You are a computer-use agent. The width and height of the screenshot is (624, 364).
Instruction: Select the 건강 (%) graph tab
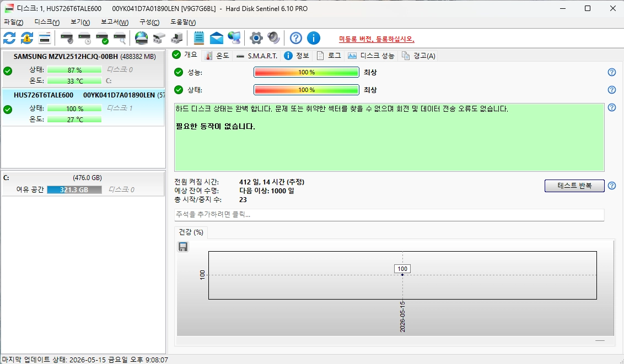(x=191, y=232)
